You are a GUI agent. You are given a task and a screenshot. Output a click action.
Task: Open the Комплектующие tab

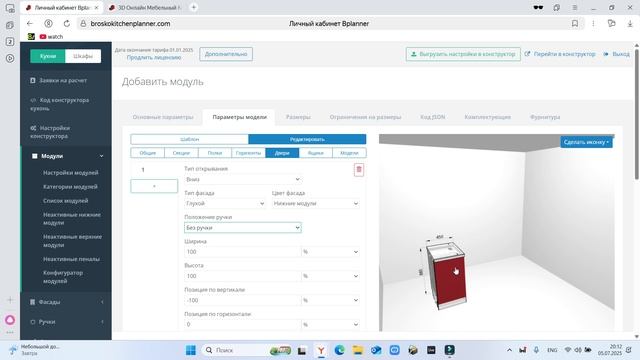coord(487,117)
